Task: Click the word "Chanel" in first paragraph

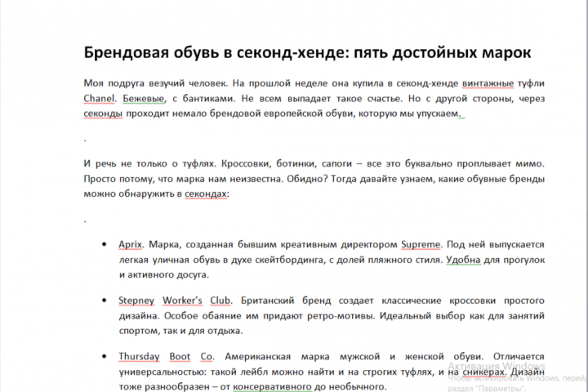Action: [99, 98]
